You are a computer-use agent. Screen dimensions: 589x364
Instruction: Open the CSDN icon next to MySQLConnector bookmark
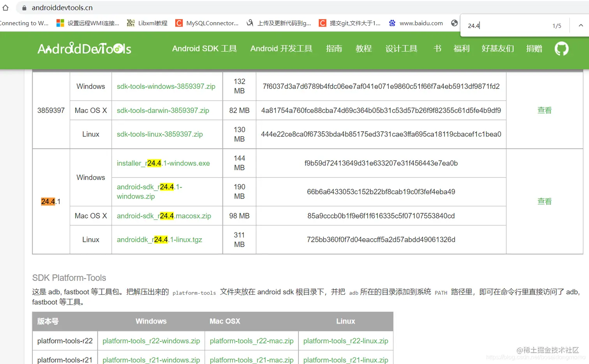[179, 23]
